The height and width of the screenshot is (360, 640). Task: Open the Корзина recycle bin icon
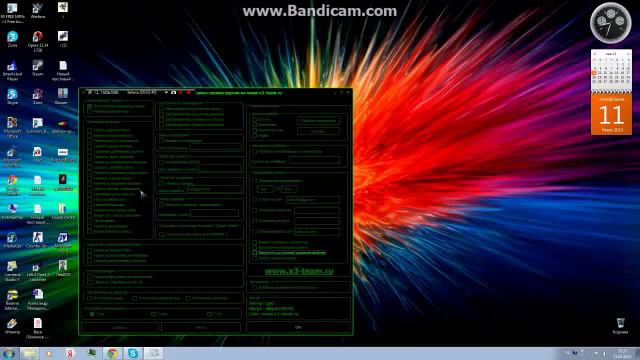pyautogui.click(x=620, y=326)
